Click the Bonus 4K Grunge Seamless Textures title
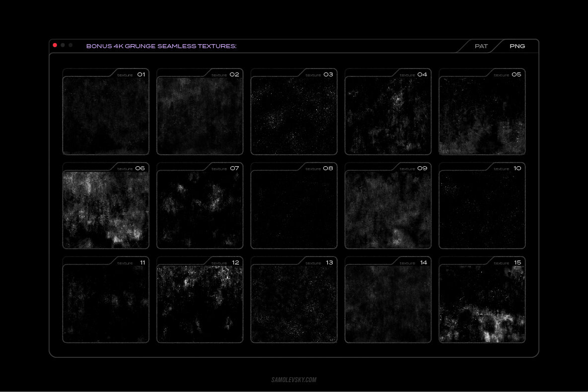The height and width of the screenshot is (392, 588). pyautogui.click(x=161, y=46)
